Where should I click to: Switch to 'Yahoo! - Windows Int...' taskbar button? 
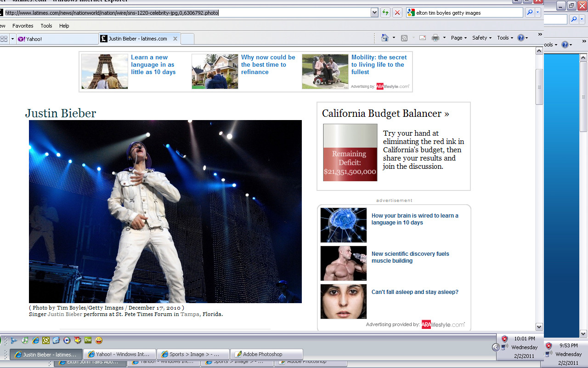coord(119,354)
